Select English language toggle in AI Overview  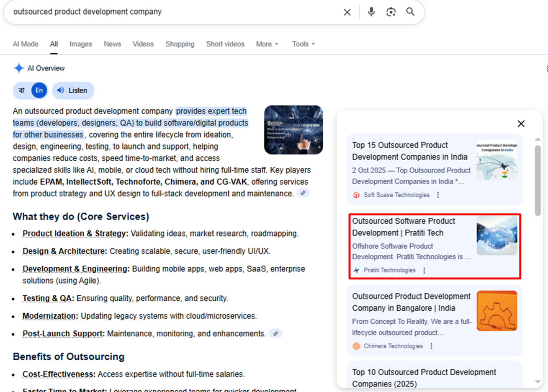(39, 90)
